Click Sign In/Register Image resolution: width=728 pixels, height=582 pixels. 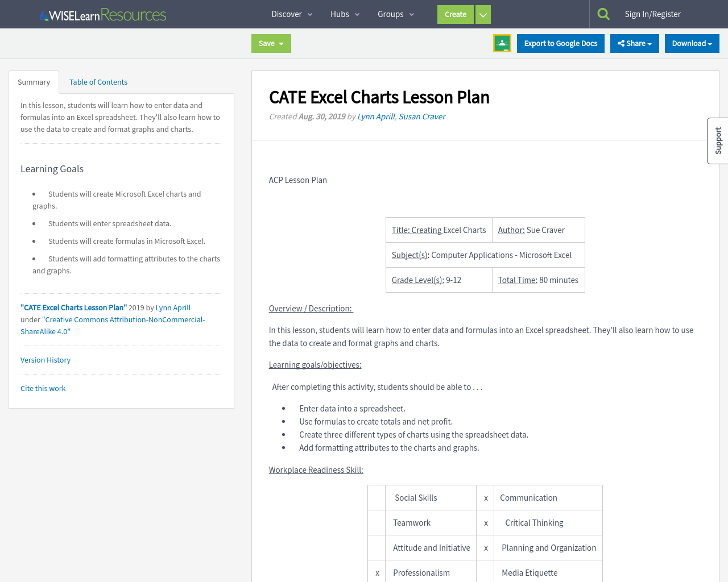(652, 14)
